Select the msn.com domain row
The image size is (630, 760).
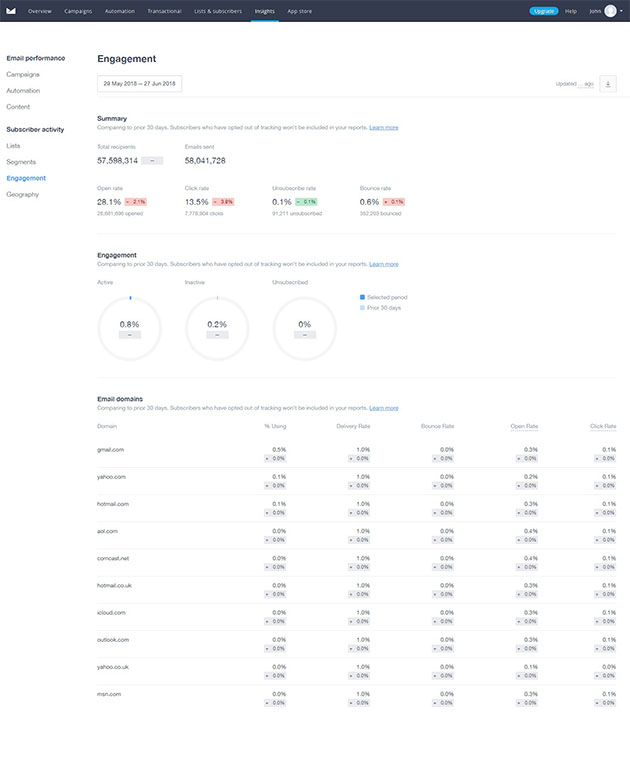point(357,698)
